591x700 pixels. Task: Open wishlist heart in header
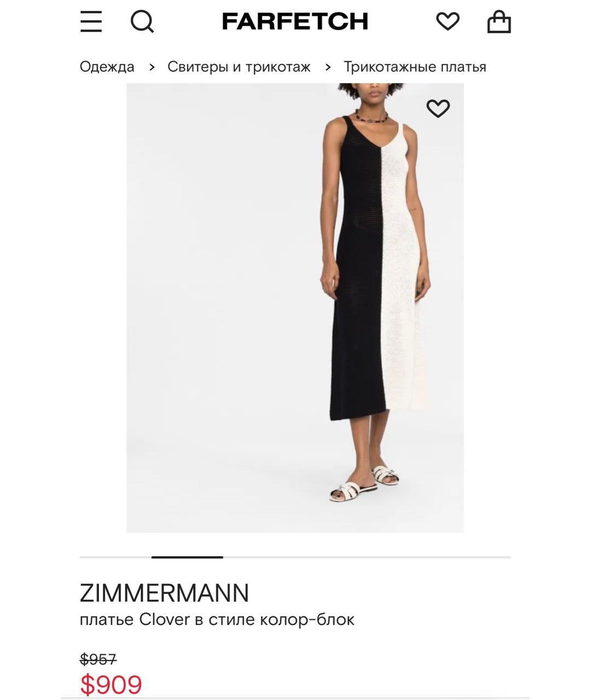click(448, 22)
